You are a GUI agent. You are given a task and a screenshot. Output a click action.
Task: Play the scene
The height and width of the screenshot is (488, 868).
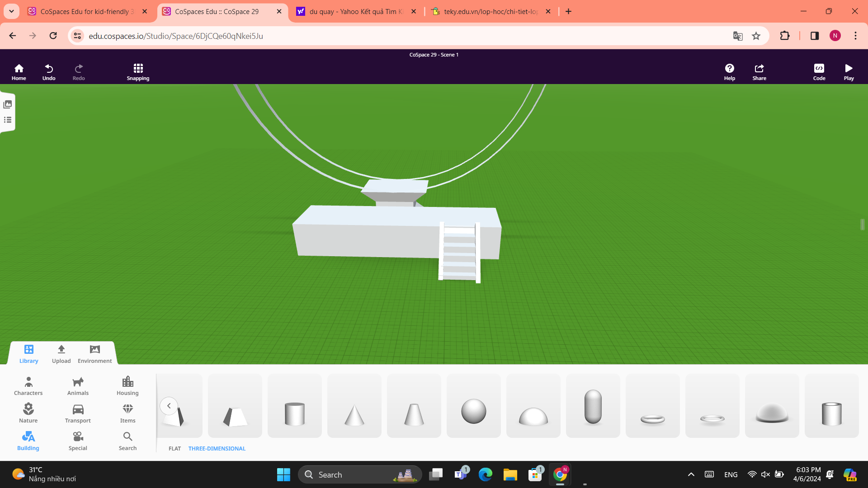849,72
